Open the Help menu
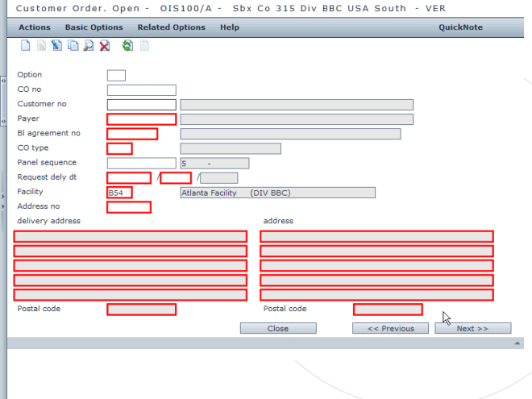Viewport: 532px width, 399px height. pos(230,27)
